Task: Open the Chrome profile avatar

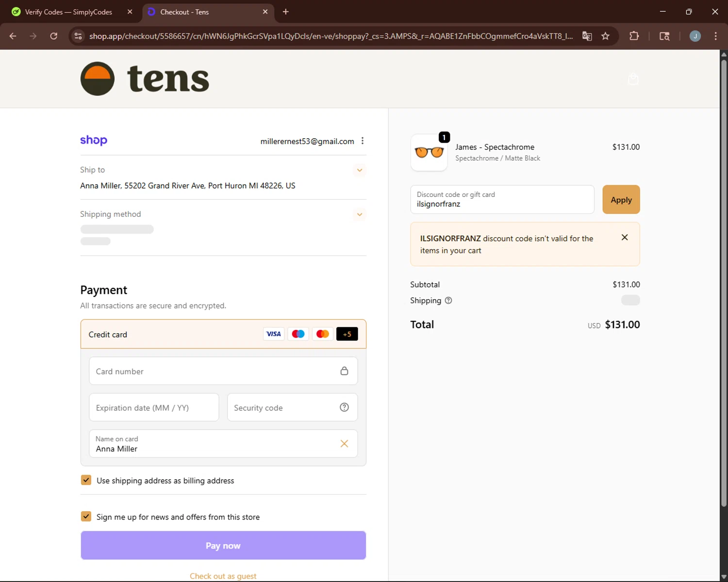Action: [x=695, y=36]
